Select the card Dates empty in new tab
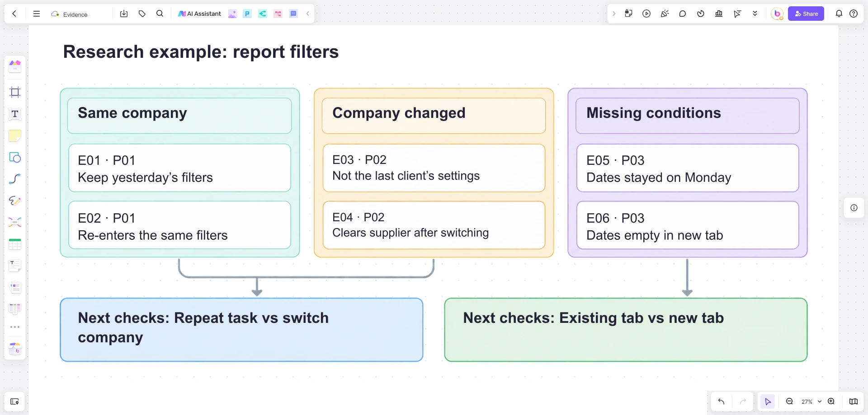Image resolution: width=868 pixels, height=415 pixels. (x=688, y=225)
